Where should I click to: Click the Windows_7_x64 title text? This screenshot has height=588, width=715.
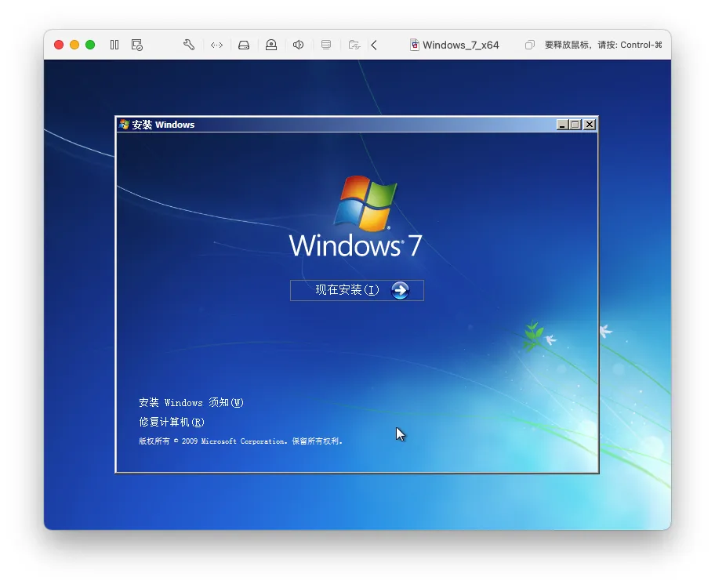click(x=460, y=45)
